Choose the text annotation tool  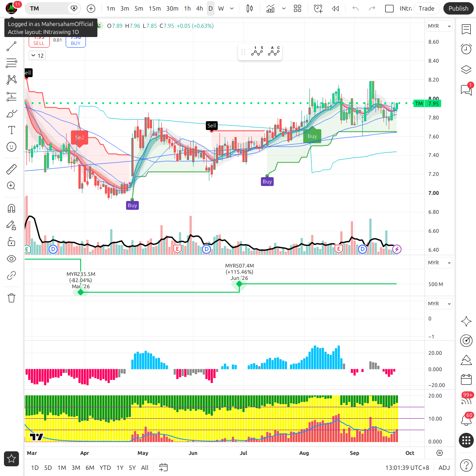[11, 130]
